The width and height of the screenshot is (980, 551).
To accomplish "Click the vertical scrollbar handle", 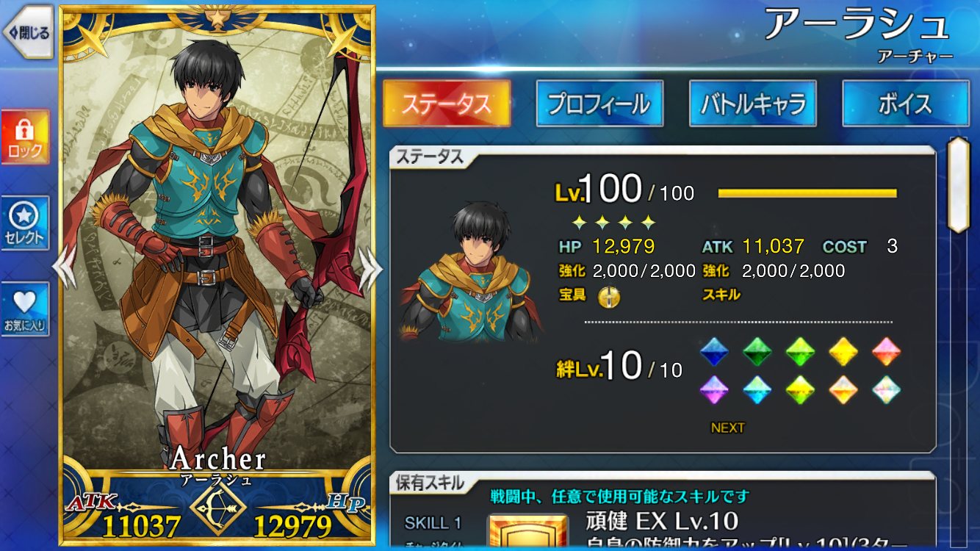I will click(957, 184).
